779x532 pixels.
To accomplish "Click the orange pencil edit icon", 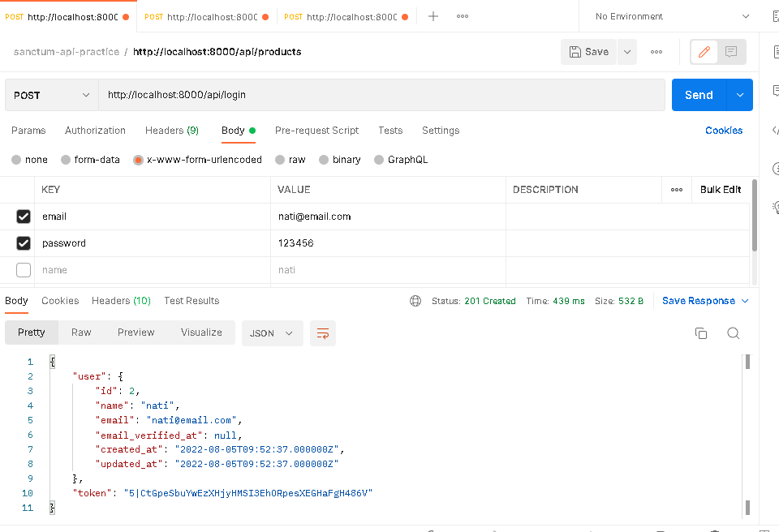I will coord(703,51).
